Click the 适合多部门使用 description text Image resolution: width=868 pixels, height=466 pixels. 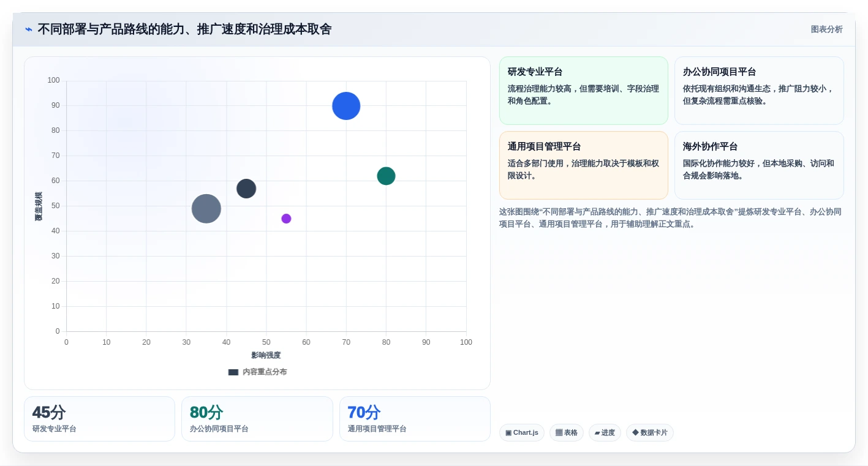pyautogui.click(x=583, y=170)
